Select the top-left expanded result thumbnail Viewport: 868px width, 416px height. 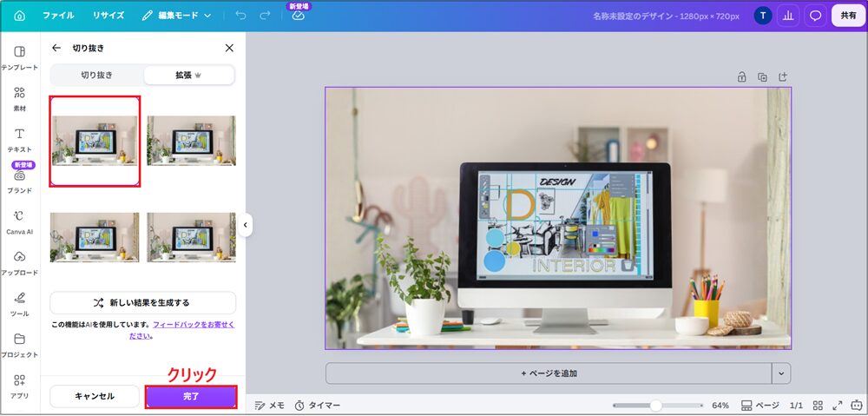[x=95, y=141]
